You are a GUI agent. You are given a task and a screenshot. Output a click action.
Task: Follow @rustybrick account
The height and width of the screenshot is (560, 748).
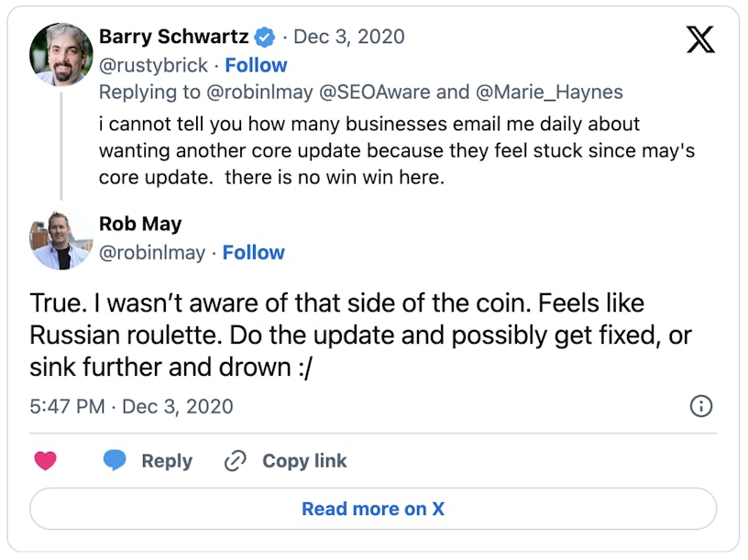pyautogui.click(x=256, y=65)
